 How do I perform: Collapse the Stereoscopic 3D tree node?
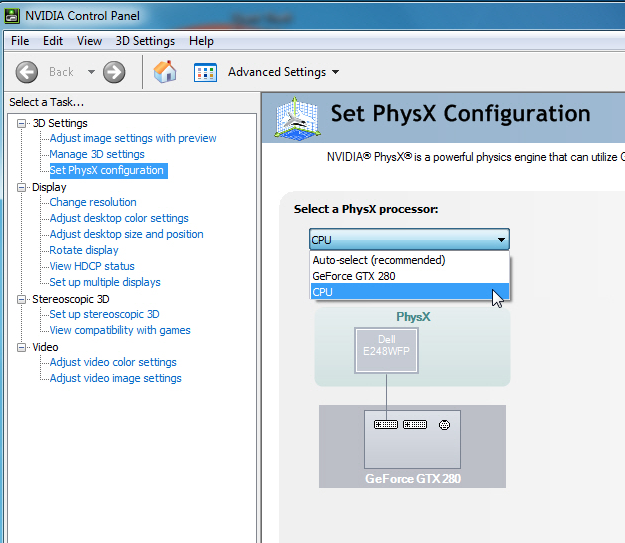coord(22,299)
